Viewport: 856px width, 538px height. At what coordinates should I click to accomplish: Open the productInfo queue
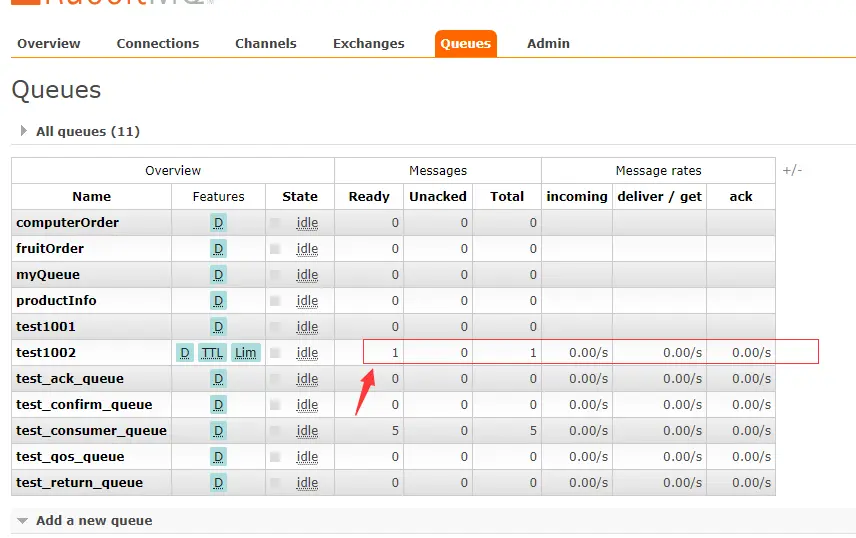pos(56,300)
